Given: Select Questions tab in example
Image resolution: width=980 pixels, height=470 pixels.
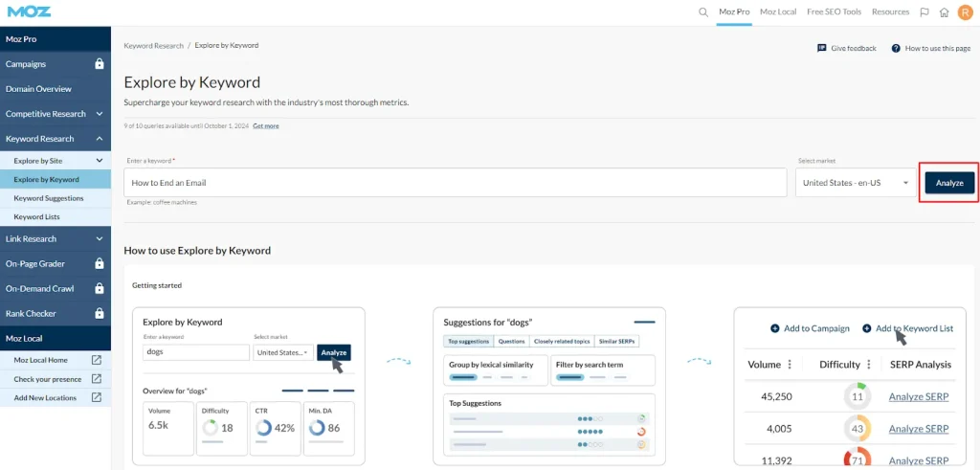Looking at the screenshot, I should click(x=511, y=341).
